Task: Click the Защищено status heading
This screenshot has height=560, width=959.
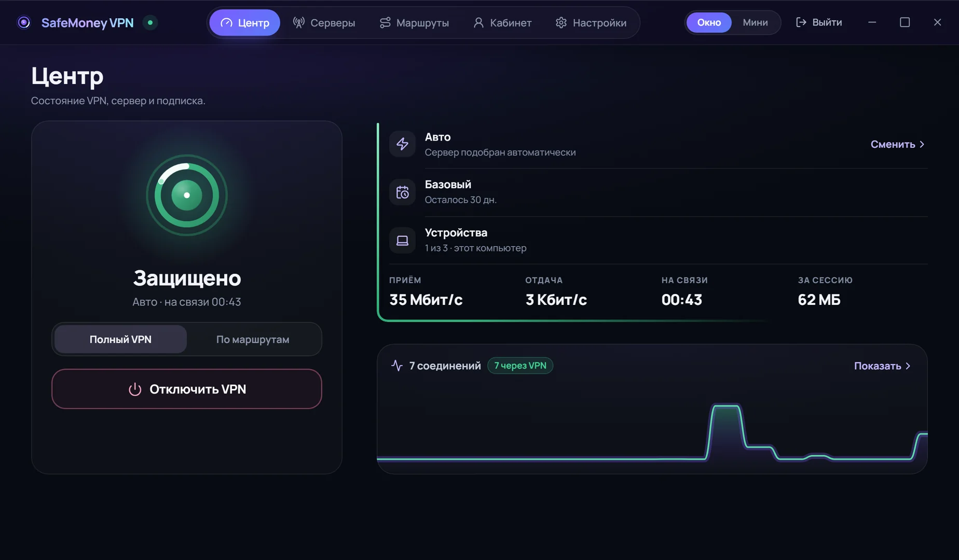Action: (x=187, y=278)
